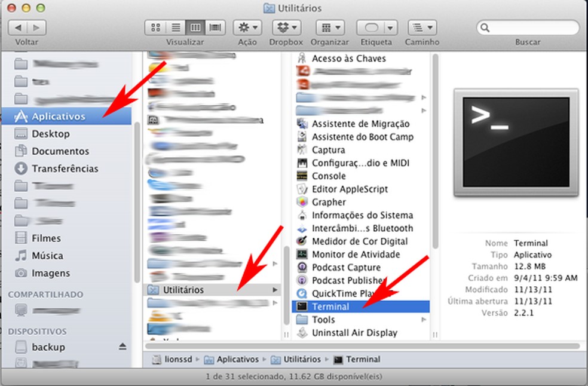The width and height of the screenshot is (588, 386).
Task: Click Intercâmbi...s Bluetooth icon
Action: (x=302, y=228)
